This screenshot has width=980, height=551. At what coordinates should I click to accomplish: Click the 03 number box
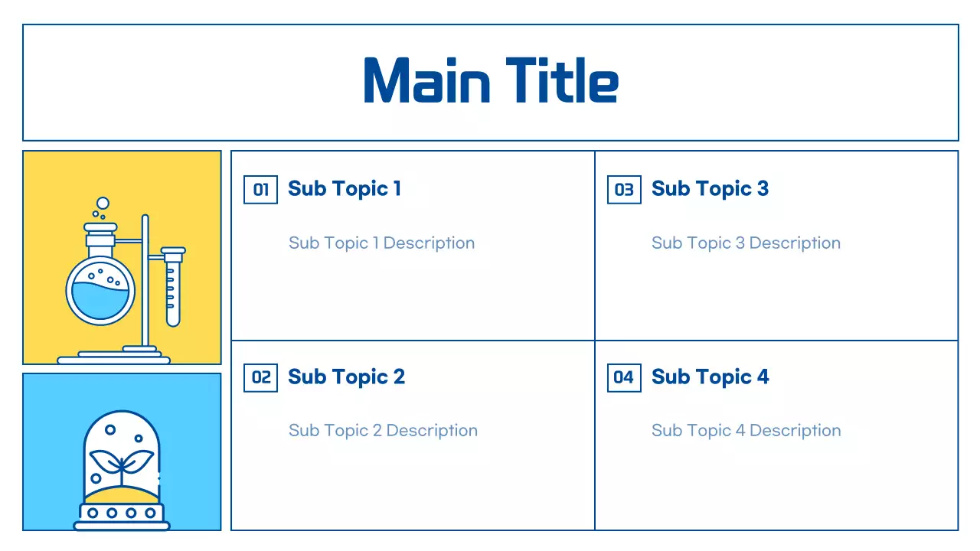[x=624, y=189]
